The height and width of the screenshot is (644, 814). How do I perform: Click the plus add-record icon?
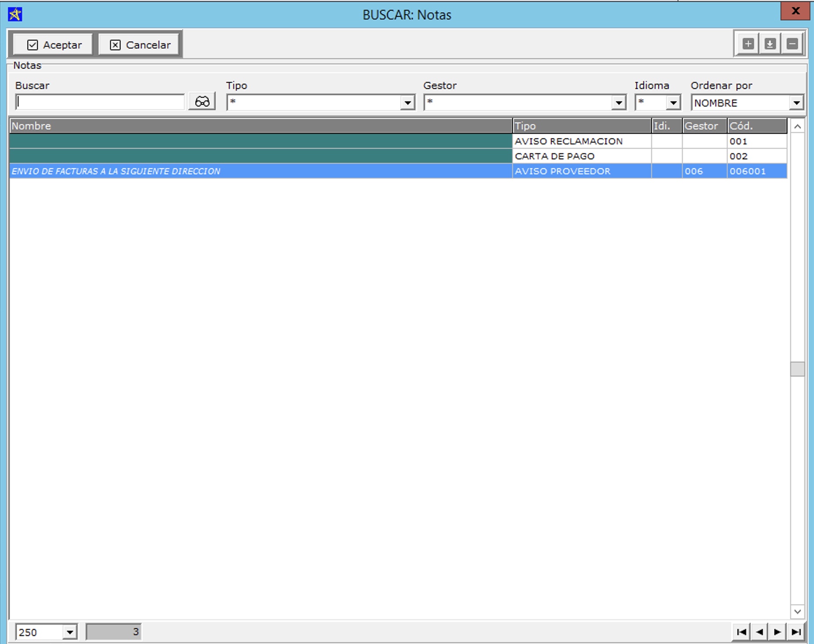click(x=748, y=44)
